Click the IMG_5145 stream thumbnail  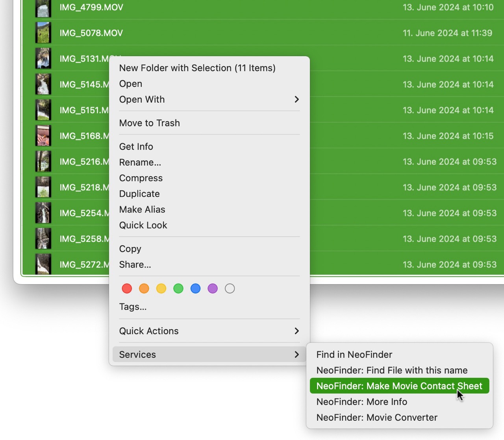coord(43,84)
